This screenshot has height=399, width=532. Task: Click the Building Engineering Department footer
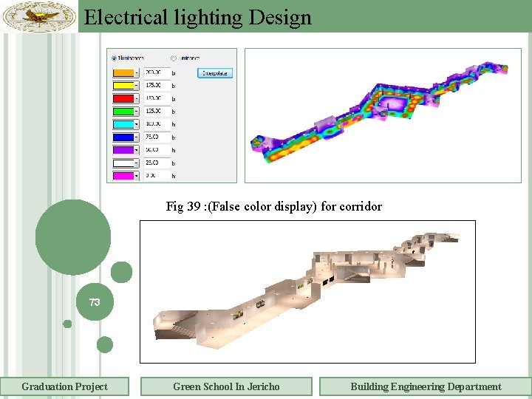(x=426, y=386)
